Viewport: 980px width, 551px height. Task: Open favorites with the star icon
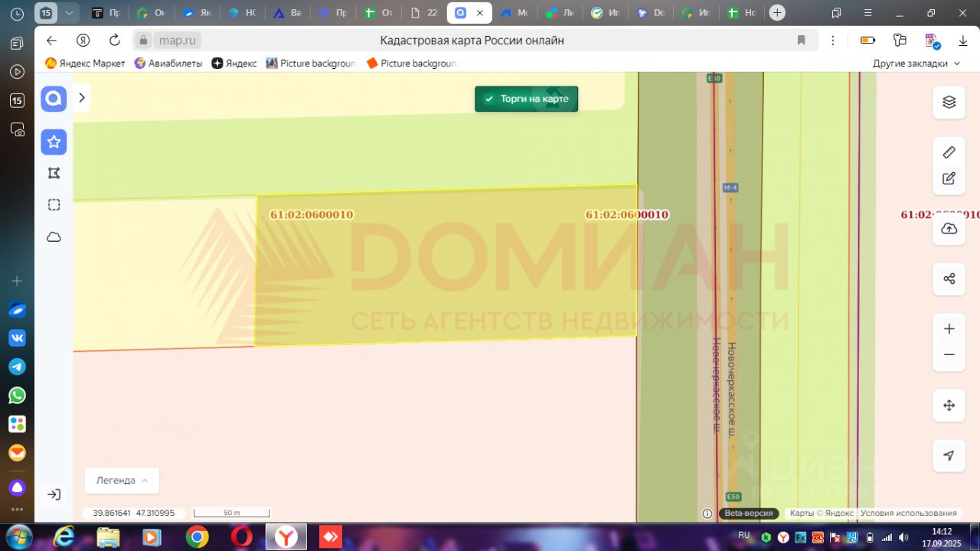point(54,142)
